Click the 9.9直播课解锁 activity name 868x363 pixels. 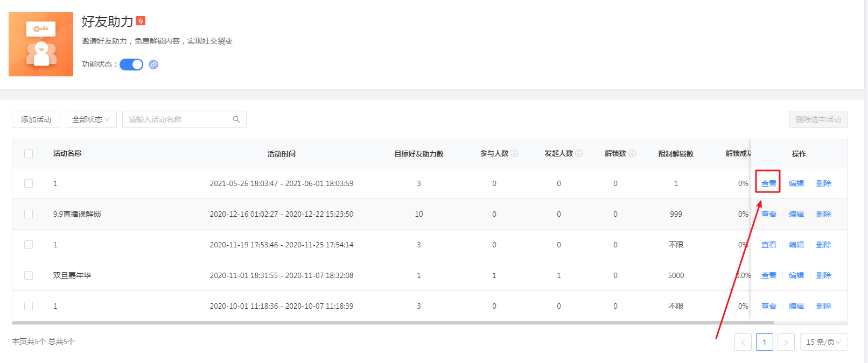click(77, 214)
